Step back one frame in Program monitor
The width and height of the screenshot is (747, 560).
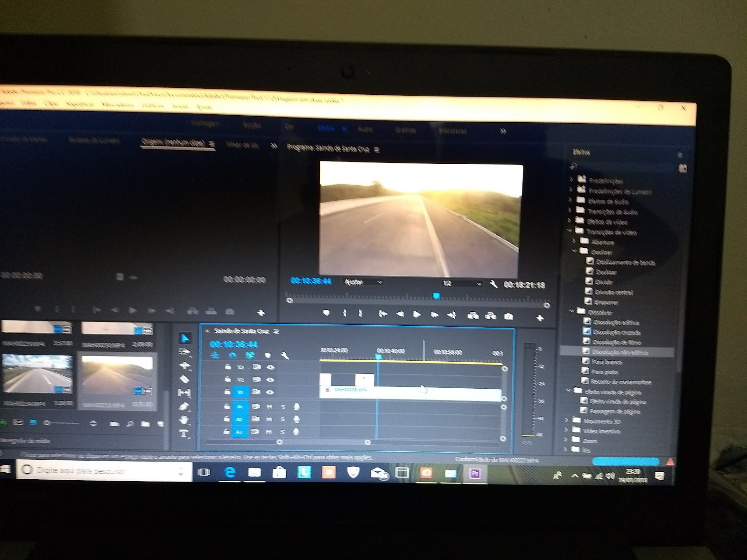pos(400,315)
